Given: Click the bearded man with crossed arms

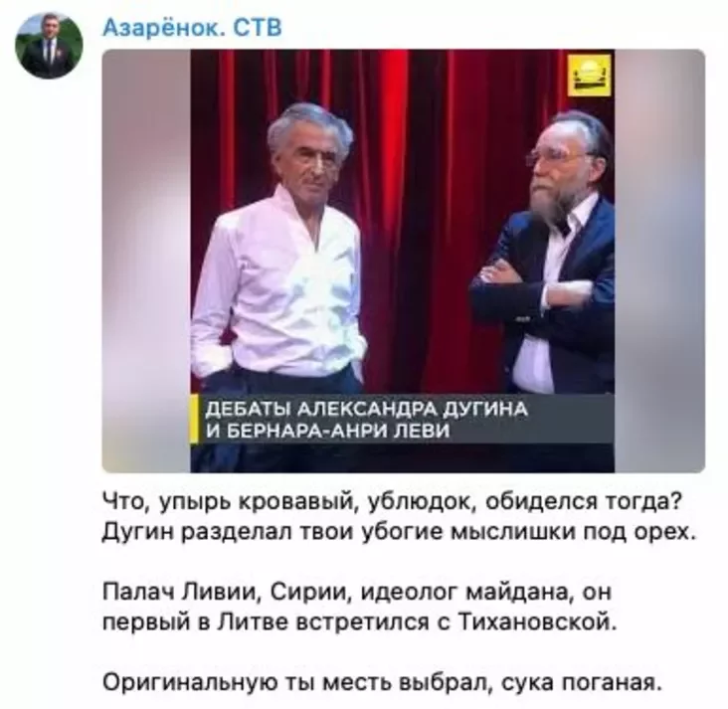Looking at the screenshot, I should pyautogui.click(x=546, y=260).
